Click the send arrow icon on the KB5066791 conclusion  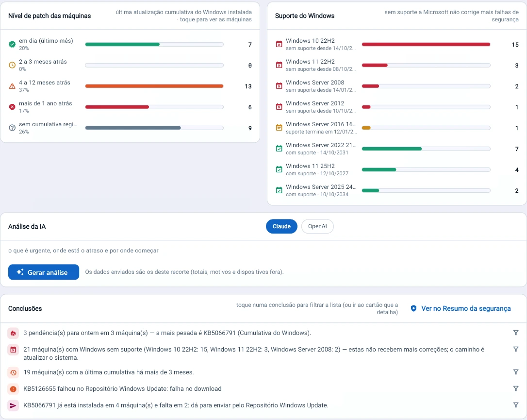tap(13, 405)
